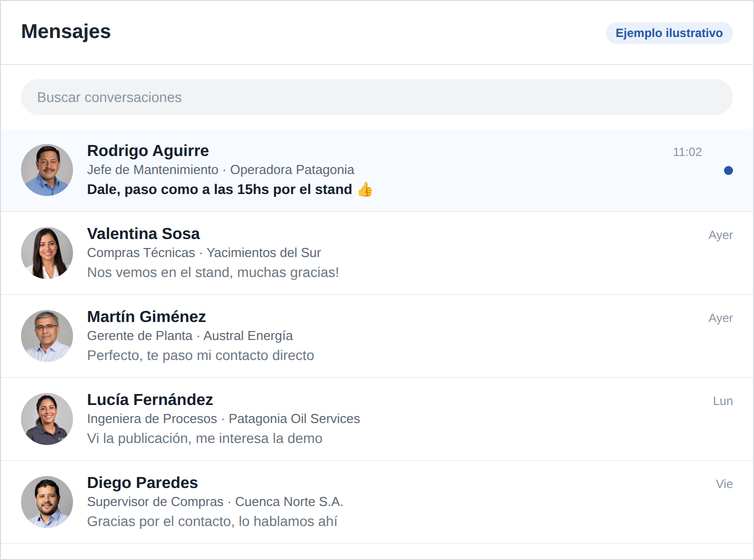Open message 'Nos vemos en el stand'
Screen dimensions: 754x560
pos(213,273)
